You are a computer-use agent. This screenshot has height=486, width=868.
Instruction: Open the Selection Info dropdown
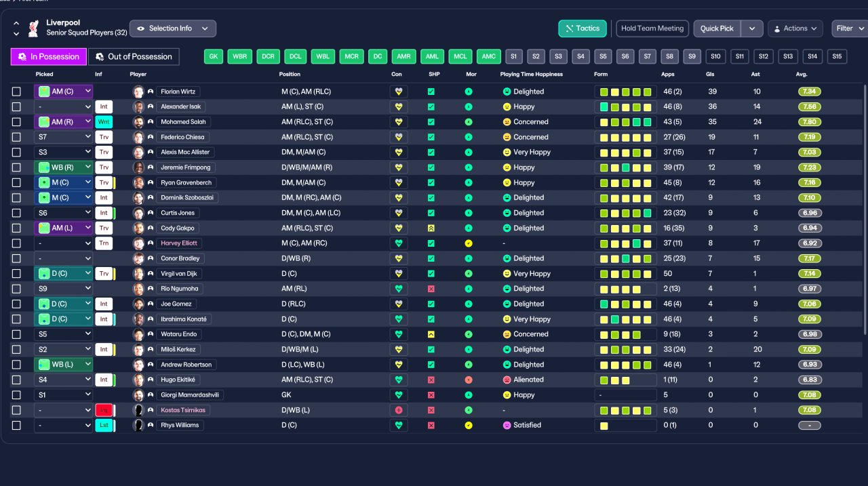173,28
